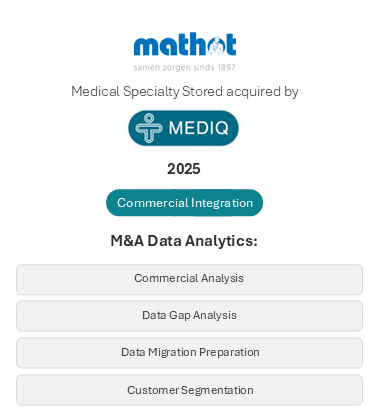
Task: Click the figure emblem inside Mathot's letter o
Action: pyautogui.click(x=216, y=46)
